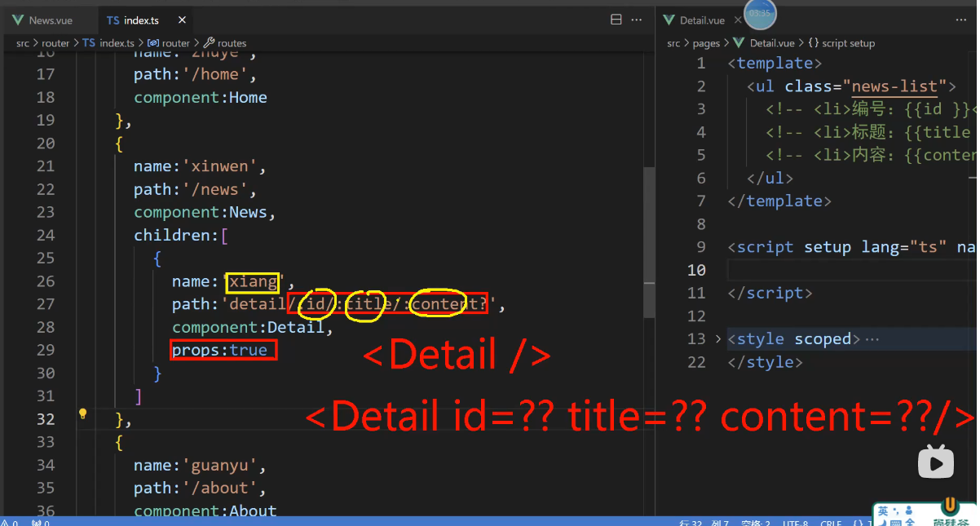Image resolution: width=980 pixels, height=526 pixels.
Task: Open the 'routes' breadcrumb with wrench icon
Action: coord(225,43)
